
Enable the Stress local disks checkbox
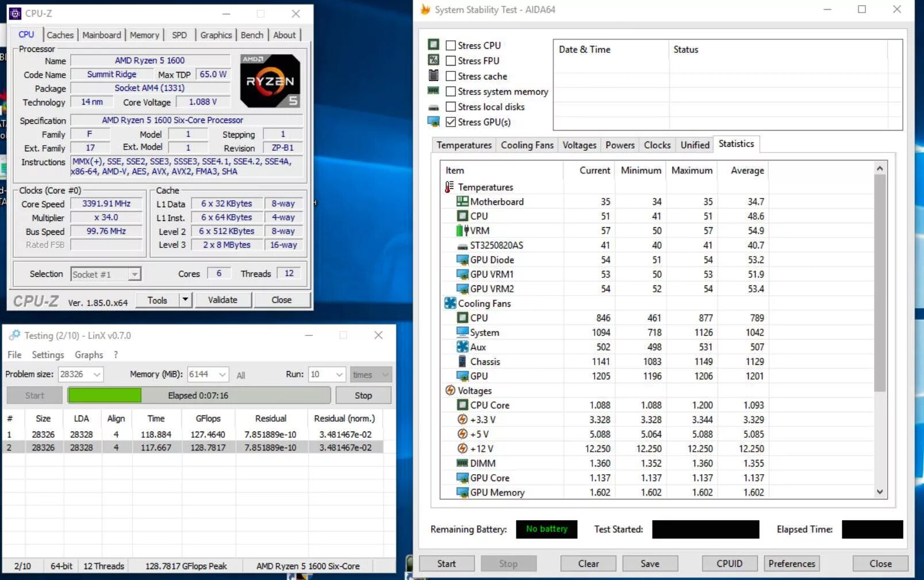pos(451,106)
